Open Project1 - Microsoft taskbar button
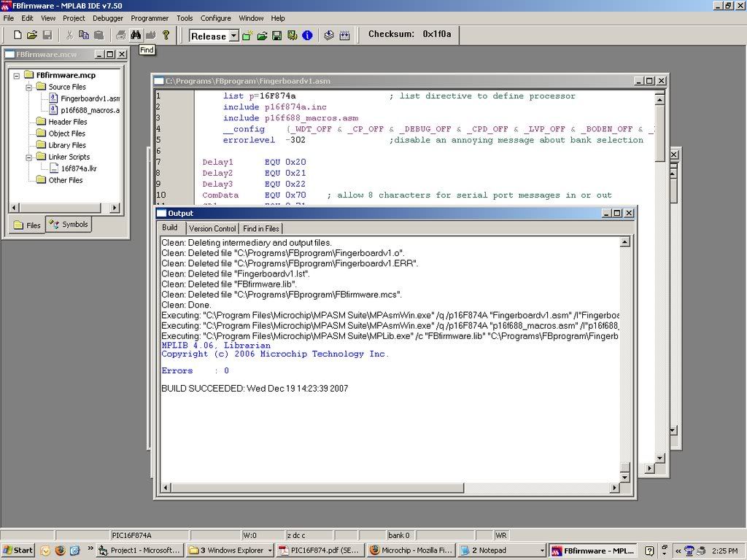 click(x=139, y=551)
